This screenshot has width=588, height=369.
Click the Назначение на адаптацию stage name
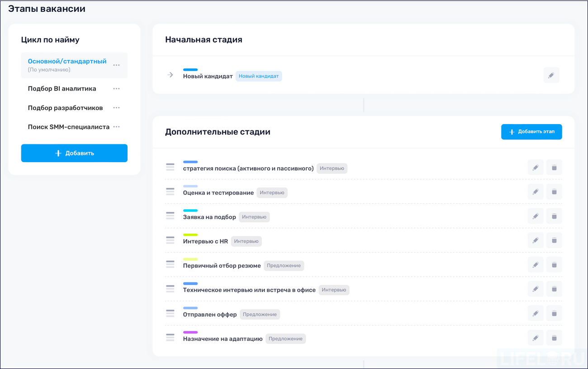223,339
